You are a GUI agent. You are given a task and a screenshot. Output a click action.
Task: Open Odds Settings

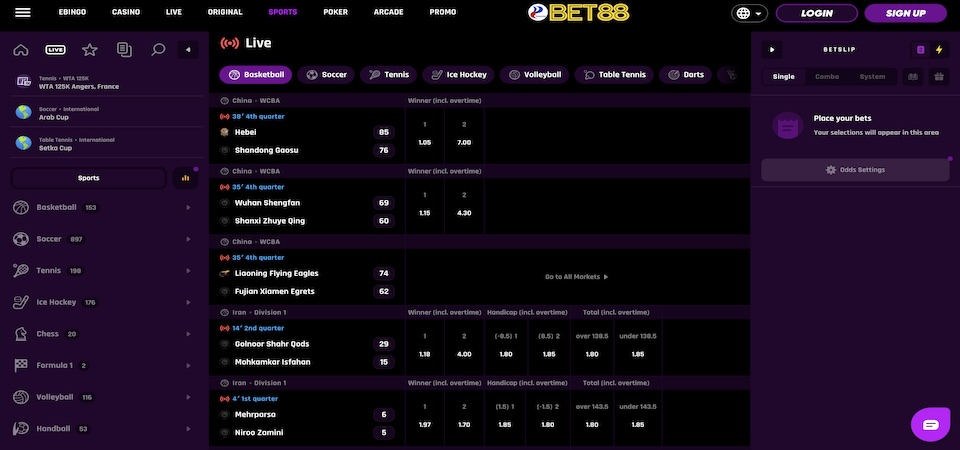coord(855,170)
